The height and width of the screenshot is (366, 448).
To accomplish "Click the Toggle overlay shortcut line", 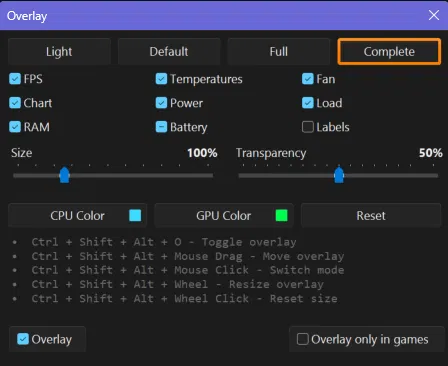I will point(164,242).
